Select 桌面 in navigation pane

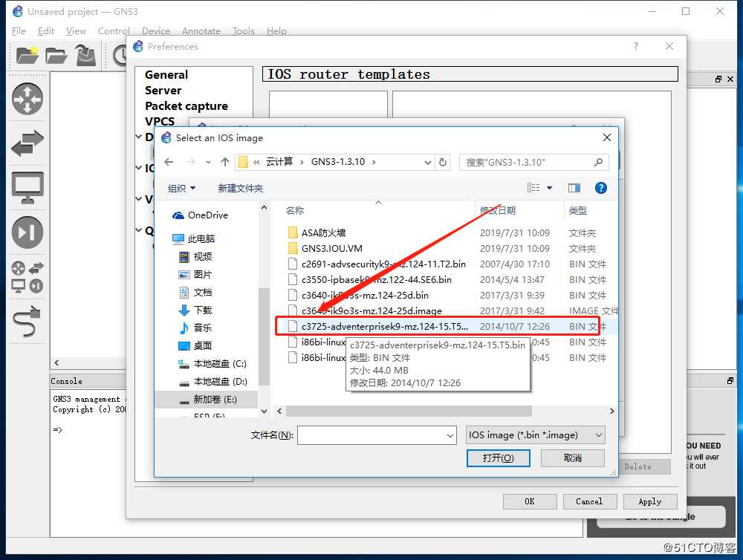pos(195,346)
